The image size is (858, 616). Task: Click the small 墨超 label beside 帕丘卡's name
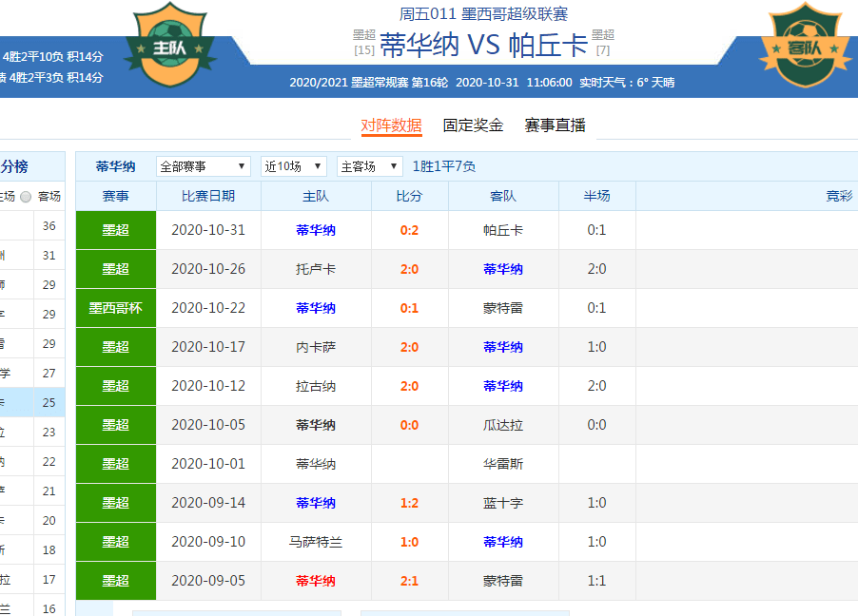(605, 34)
